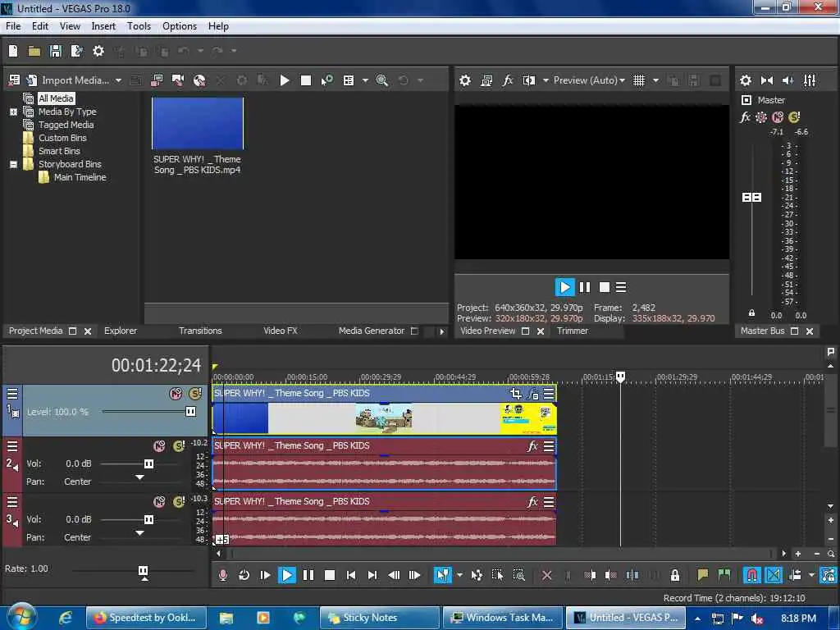
Task: Toggle downmix output in Master Bus
Action: [x=767, y=80]
